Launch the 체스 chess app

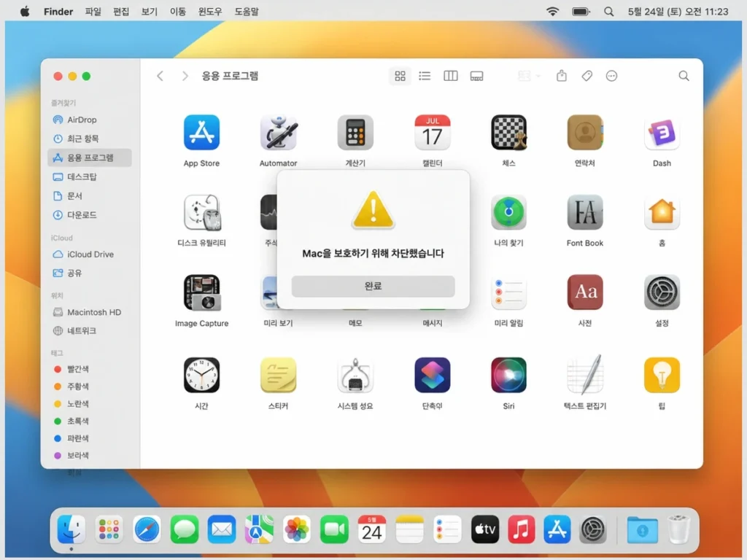click(508, 133)
